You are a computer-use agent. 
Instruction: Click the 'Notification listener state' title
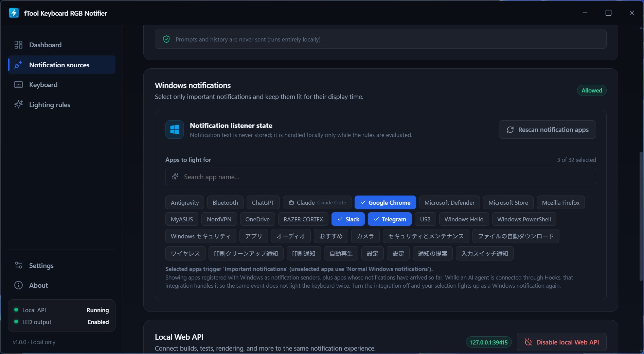231,125
